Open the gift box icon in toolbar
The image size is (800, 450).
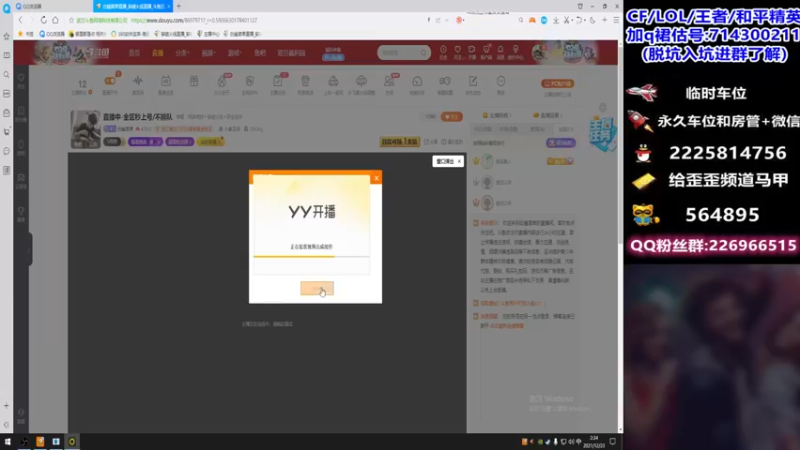pos(194,82)
